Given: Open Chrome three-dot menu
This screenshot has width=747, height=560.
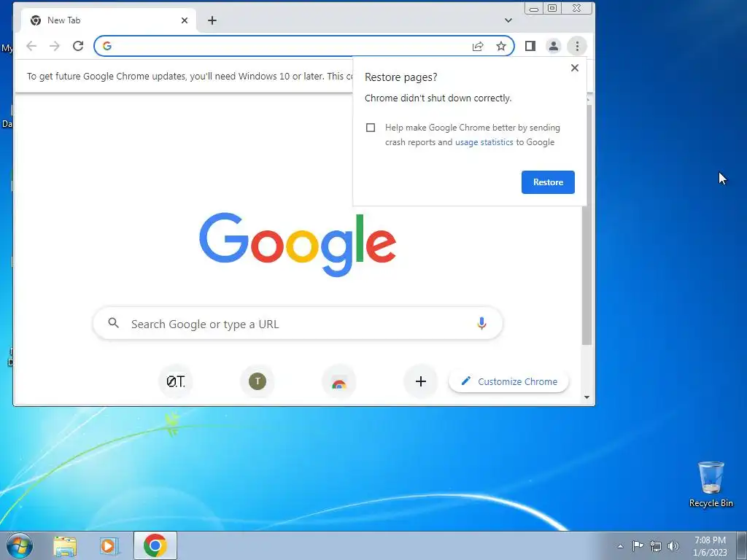Looking at the screenshot, I should [577, 46].
